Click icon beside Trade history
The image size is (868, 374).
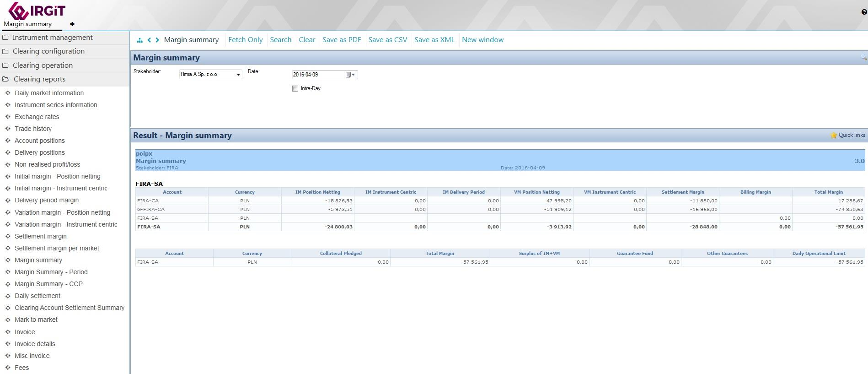(8, 129)
